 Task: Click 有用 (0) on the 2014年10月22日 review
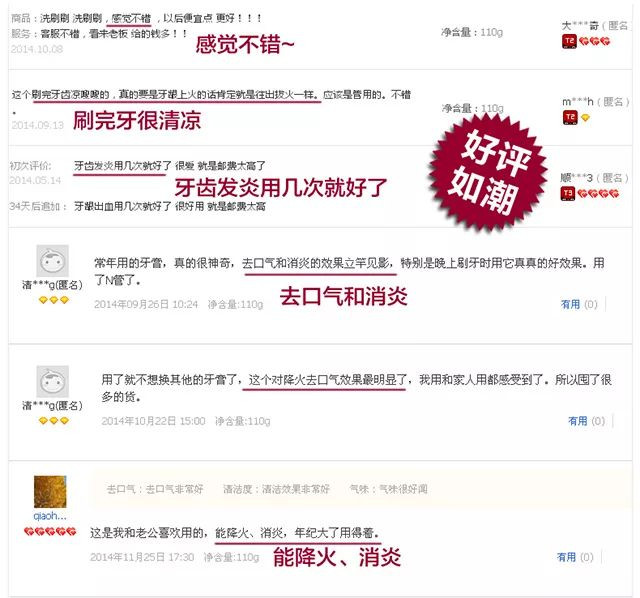pyautogui.click(x=587, y=421)
